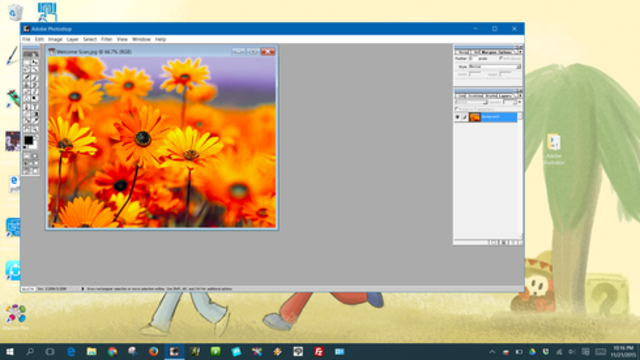
Task: Select the Background layer thumbnail
Action: pyautogui.click(x=475, y=117)
